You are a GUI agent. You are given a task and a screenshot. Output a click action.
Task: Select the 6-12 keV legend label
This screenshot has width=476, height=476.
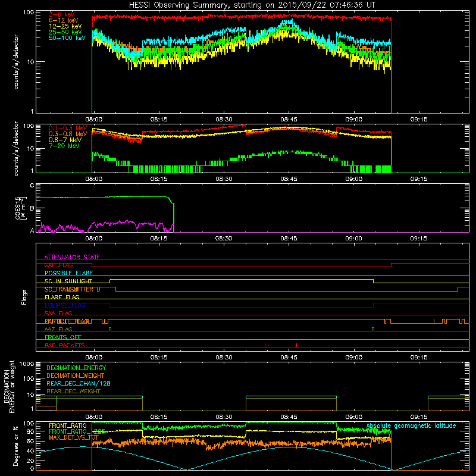pos(64,20)
